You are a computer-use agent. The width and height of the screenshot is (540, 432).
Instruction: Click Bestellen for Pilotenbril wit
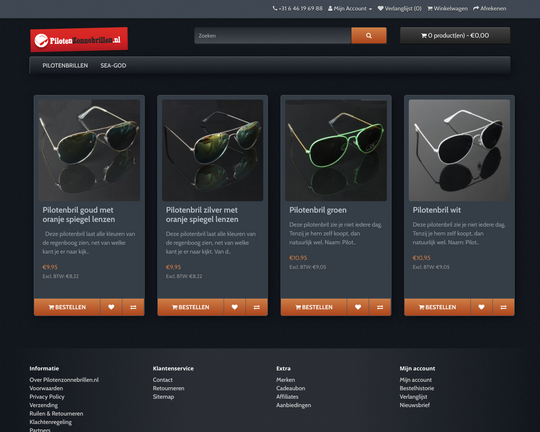coord(437,307)
